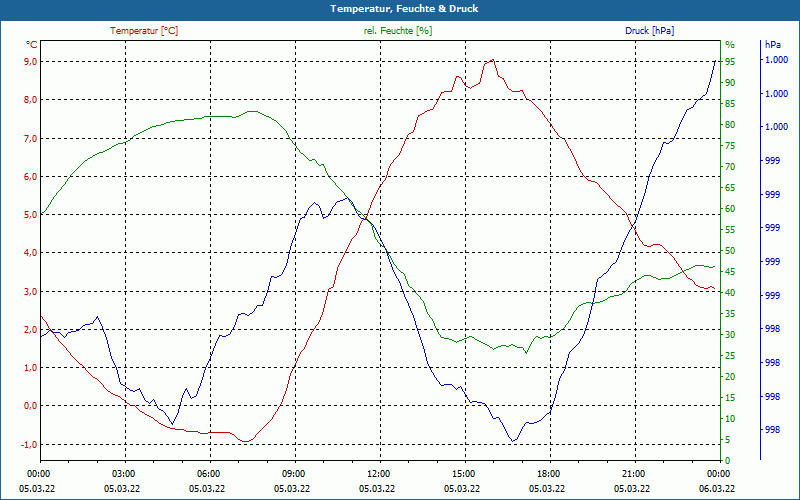Image resolution: width=800 pixels, height=500 pixels.
Task: Click the 06:00 time axis label
Action: (209, 473)
